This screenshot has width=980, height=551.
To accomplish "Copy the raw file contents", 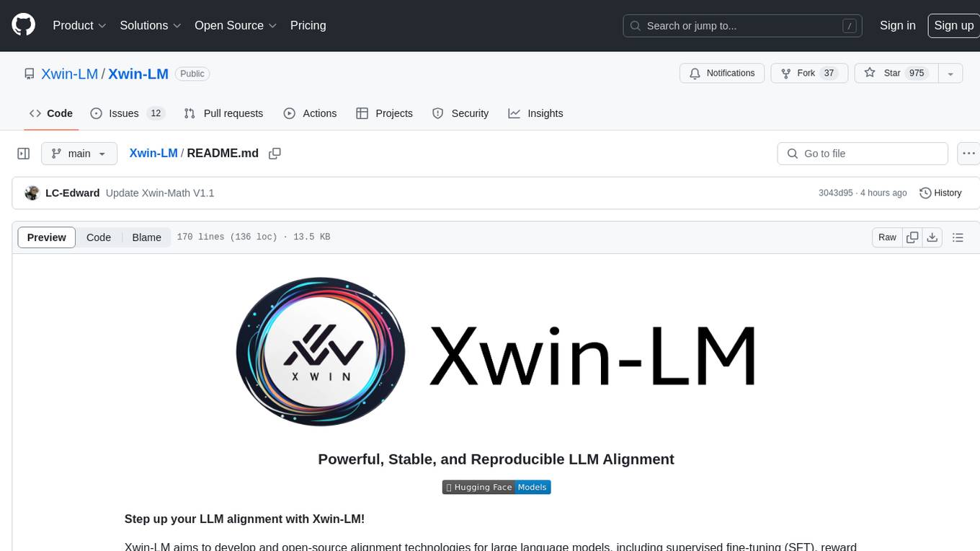I will tap(912, 237).
